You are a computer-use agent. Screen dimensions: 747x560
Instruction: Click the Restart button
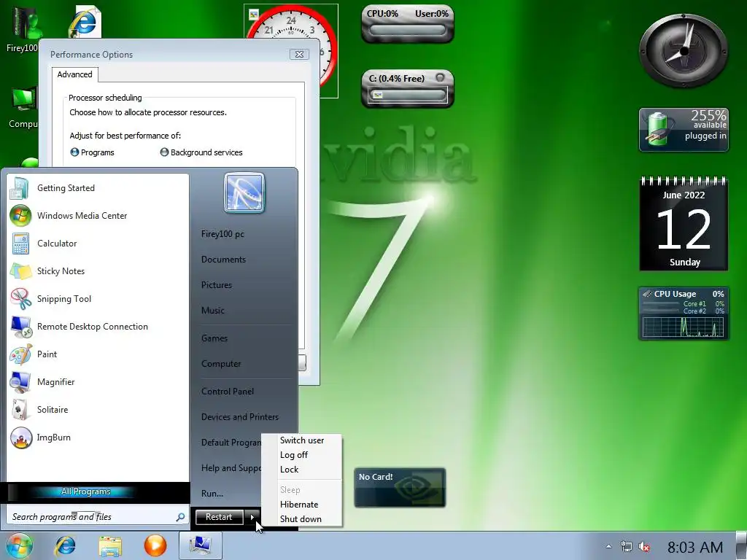[219, 517]
